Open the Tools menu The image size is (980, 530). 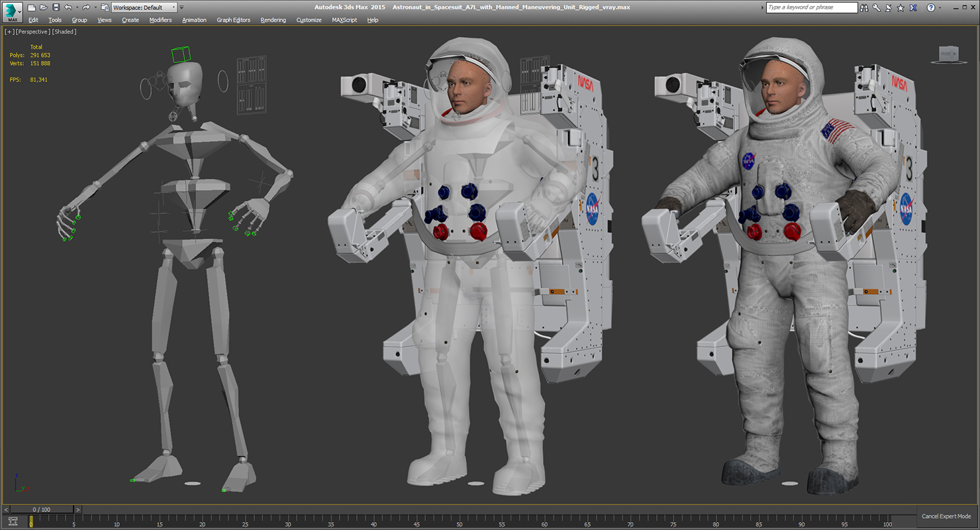pyautogui.click(x=55, y=20)
